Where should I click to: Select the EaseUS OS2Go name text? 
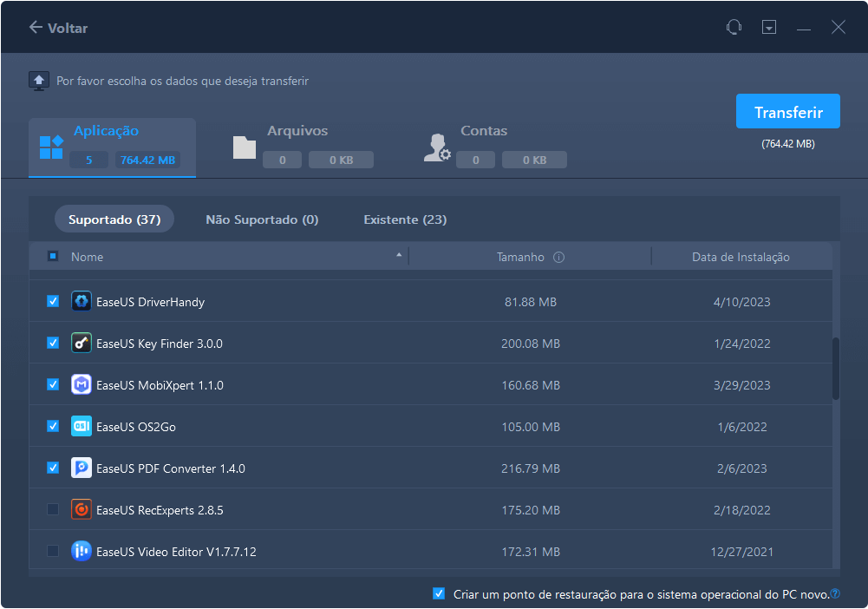point(135,427)
